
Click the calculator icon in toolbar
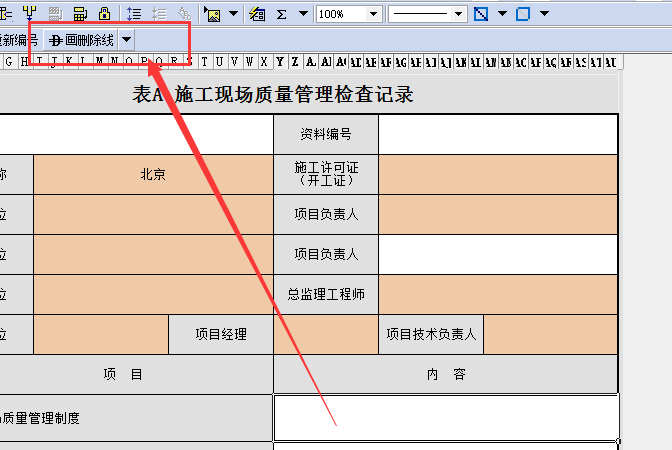(x=80, y=14)
